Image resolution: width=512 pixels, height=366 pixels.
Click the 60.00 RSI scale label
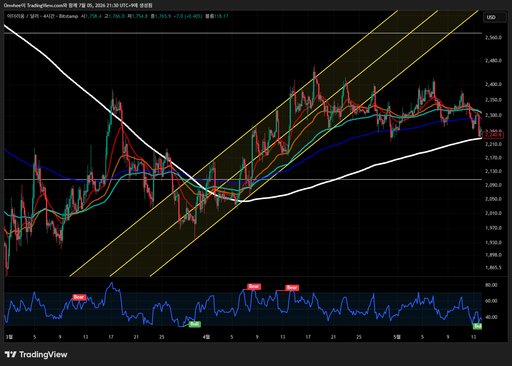click(x=491, y=301)
